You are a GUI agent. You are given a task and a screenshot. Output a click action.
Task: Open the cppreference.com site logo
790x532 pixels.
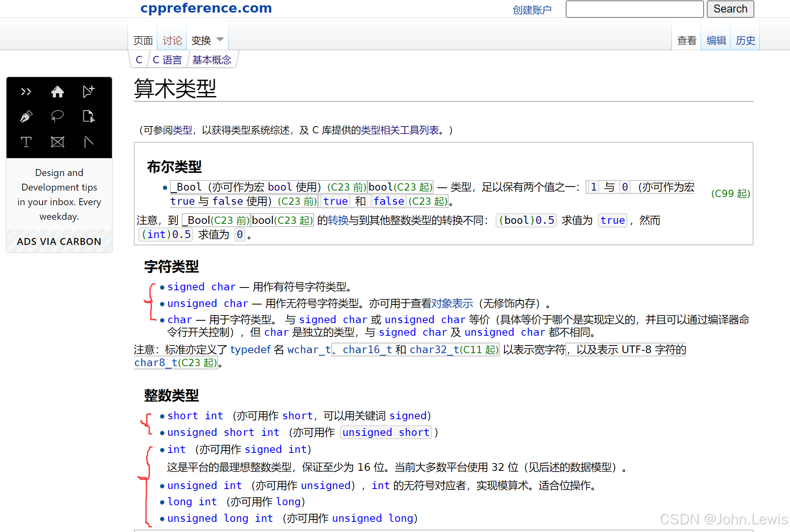coord(206,8)
